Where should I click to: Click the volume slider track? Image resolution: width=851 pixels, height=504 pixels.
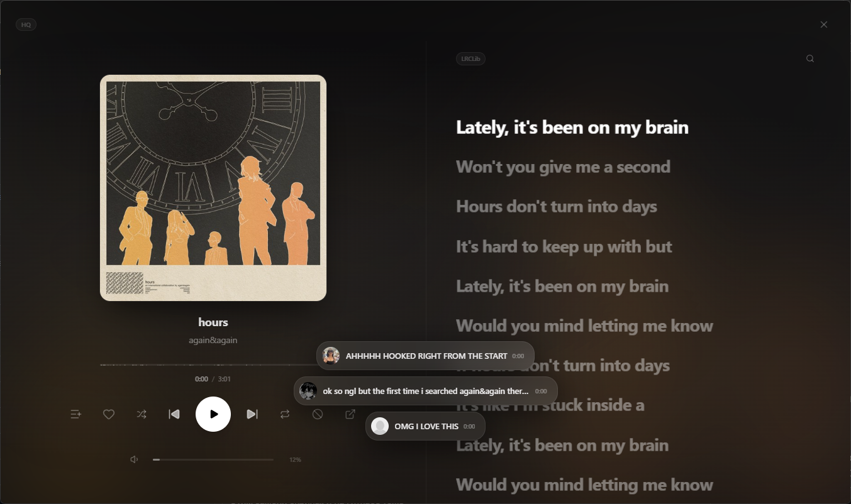click(213, 459)
